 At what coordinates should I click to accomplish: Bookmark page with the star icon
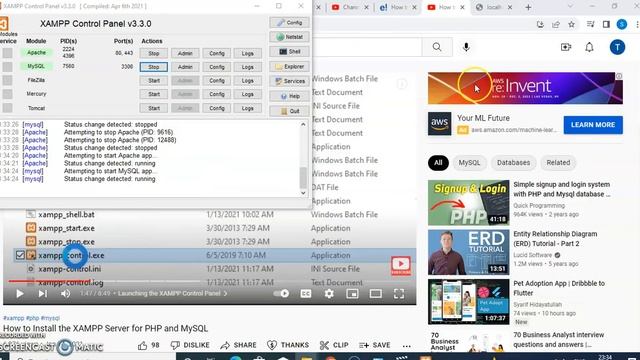click(x=571, y=24)
